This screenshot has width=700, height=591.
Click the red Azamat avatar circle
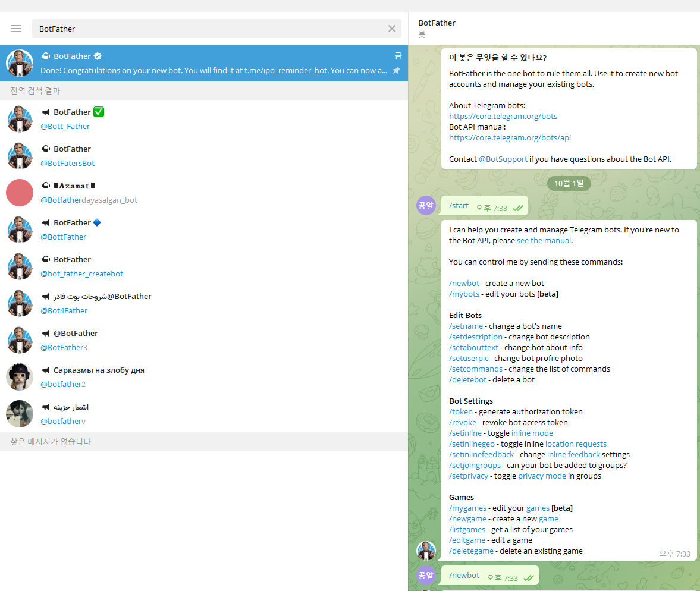click(x=20, y=193)
